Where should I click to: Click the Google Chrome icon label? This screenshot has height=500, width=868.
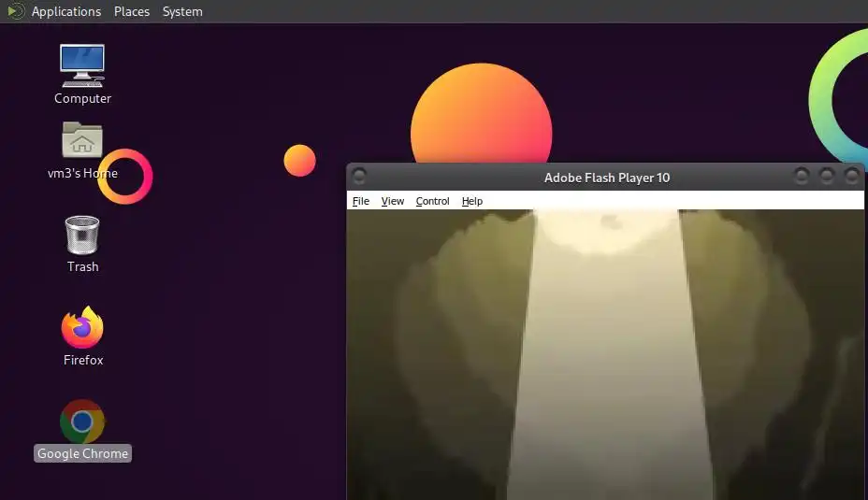point(82,453)
